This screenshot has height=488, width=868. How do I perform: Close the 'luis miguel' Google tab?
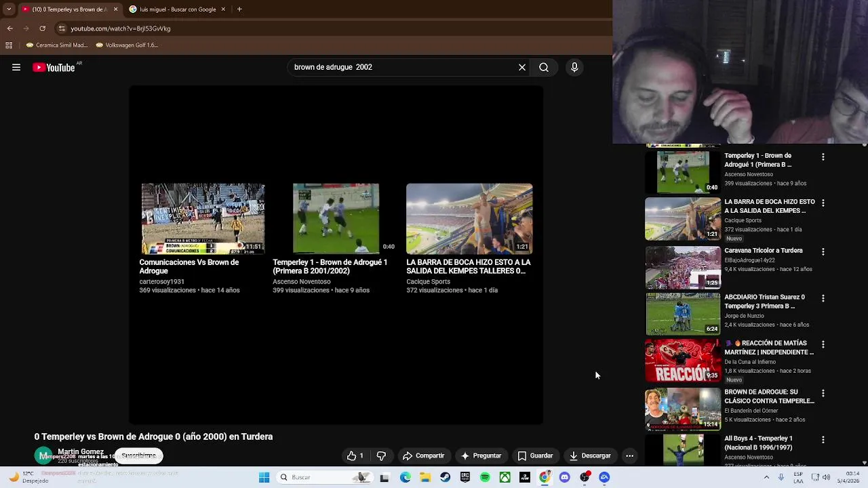[223, 9]
